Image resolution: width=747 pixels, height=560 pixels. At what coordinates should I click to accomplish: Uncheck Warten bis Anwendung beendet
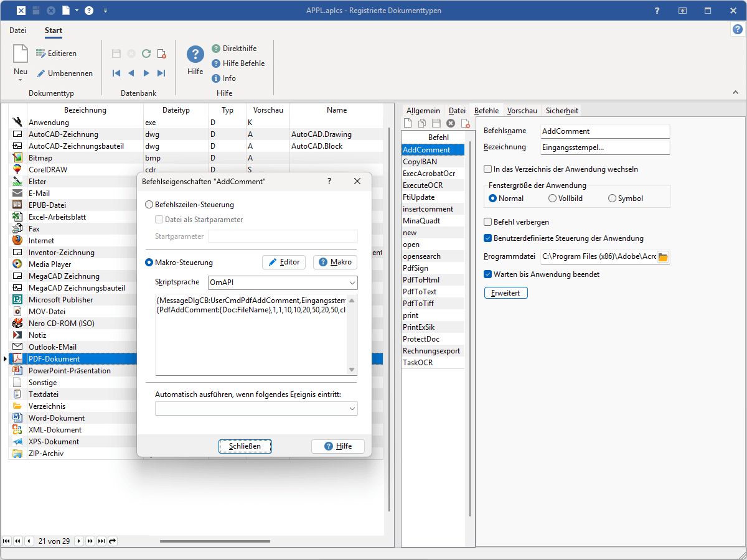(488, 274)
